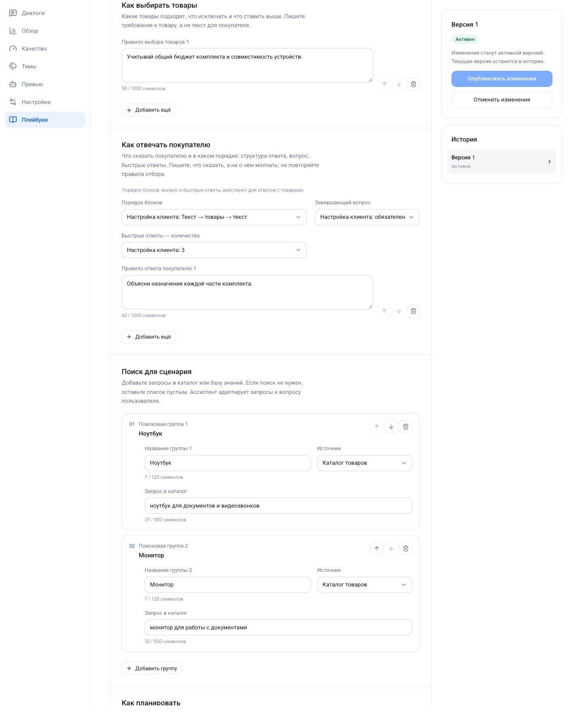Click Опубликовать изменения button
This screenshot has height=728, width=582.
coord(502,79)
